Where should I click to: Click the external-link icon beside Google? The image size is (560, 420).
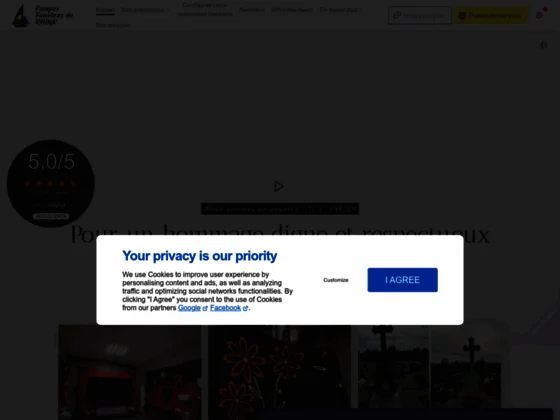205,308
